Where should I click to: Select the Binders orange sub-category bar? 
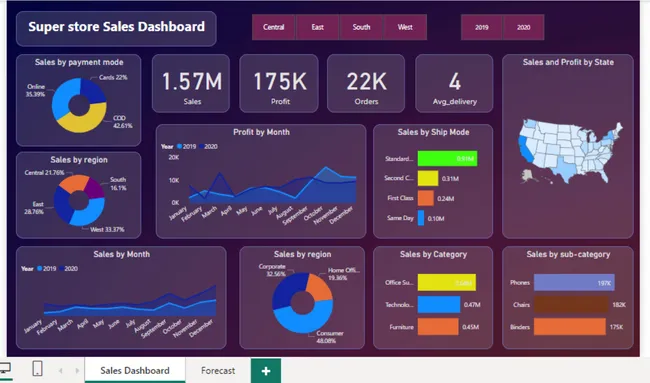tap(570, 327)
